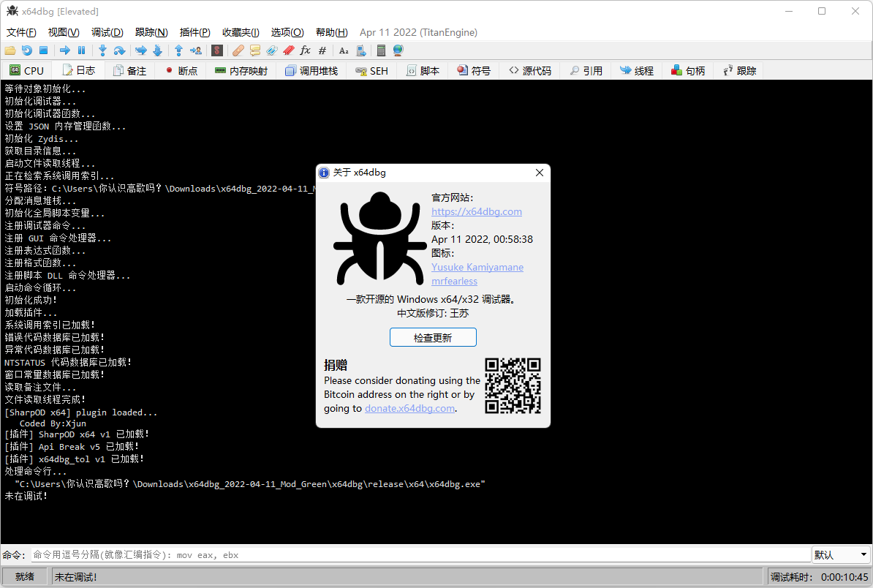Restart debugging via the blue restart icon
873x588 pixels.
coord(27,50)
